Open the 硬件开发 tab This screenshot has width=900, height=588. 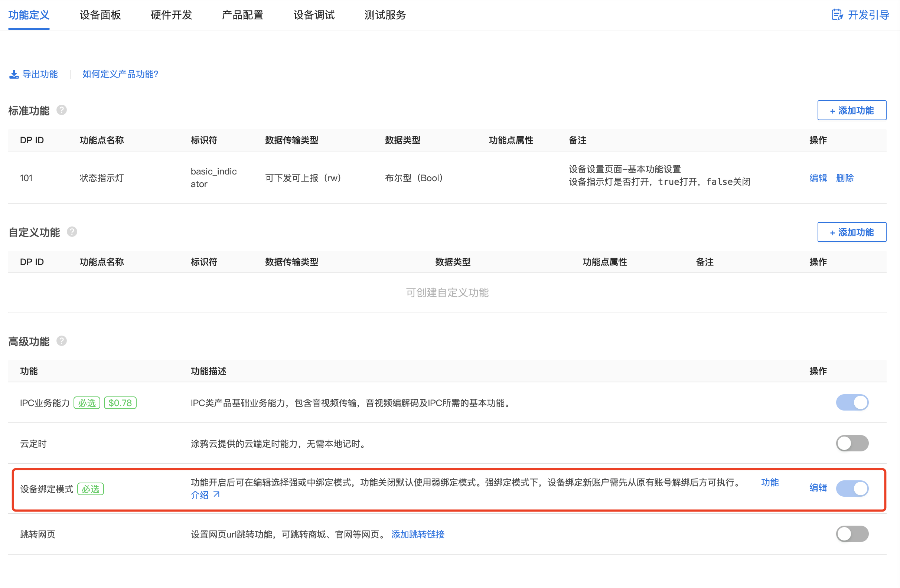pos(170,15)
